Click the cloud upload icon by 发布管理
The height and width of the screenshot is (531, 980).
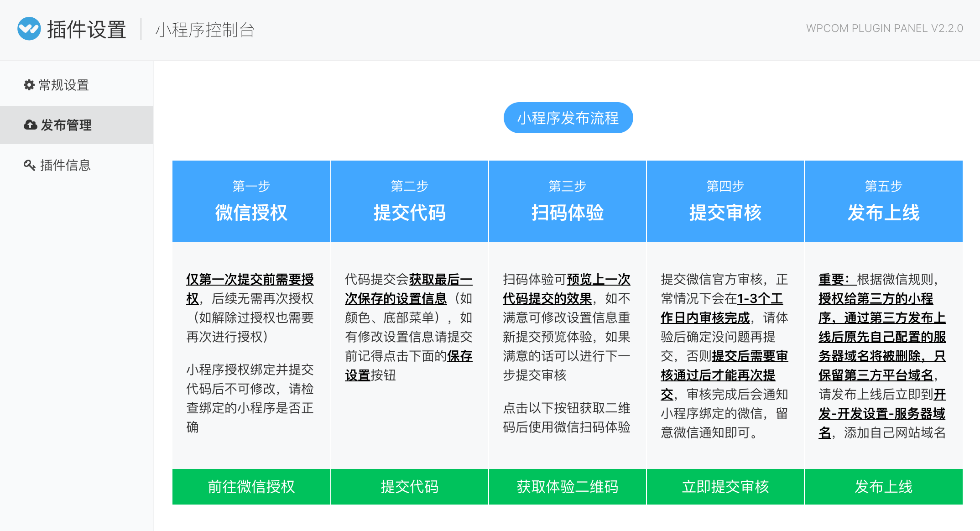coord(30,125)
